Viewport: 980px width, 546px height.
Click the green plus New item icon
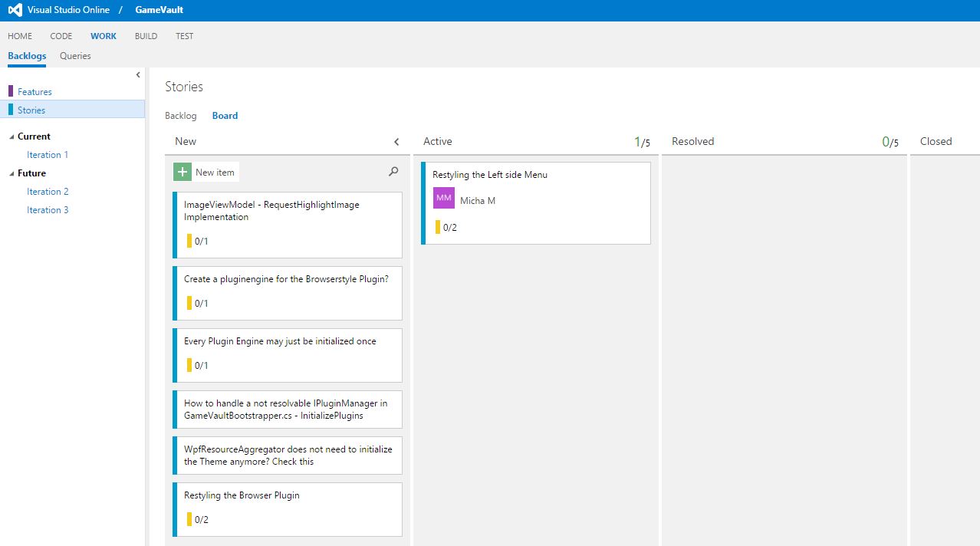click(x=183, y=173)
